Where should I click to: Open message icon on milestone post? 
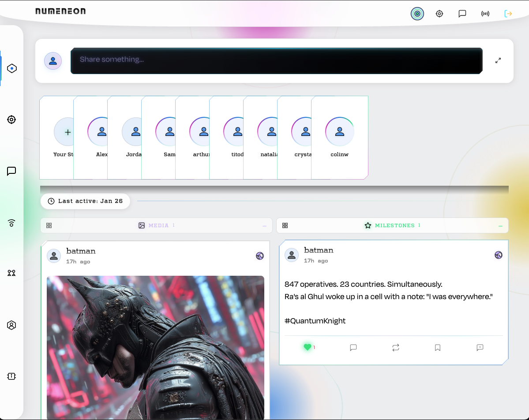coord(480,348)
